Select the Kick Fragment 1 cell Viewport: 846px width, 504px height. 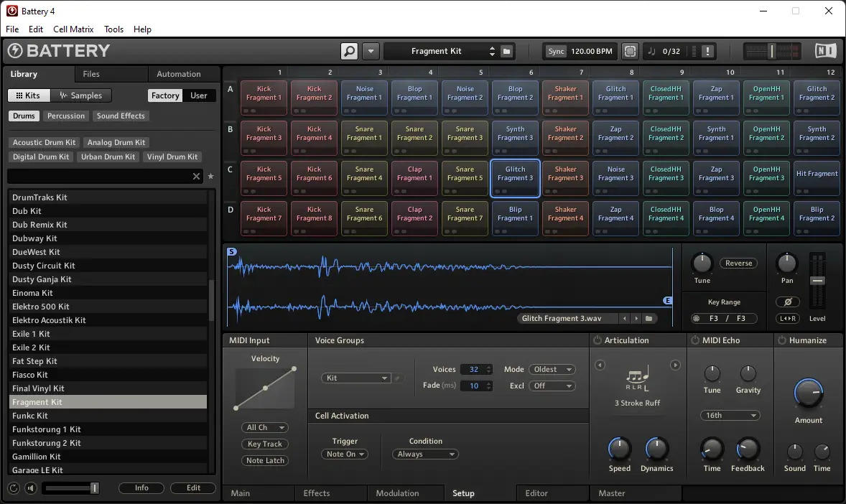(264, 98)
